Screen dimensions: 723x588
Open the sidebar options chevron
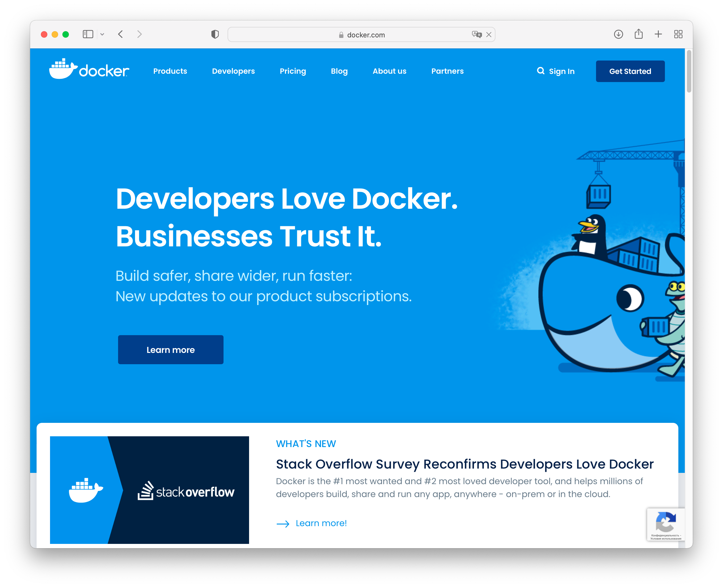(102, 34)
